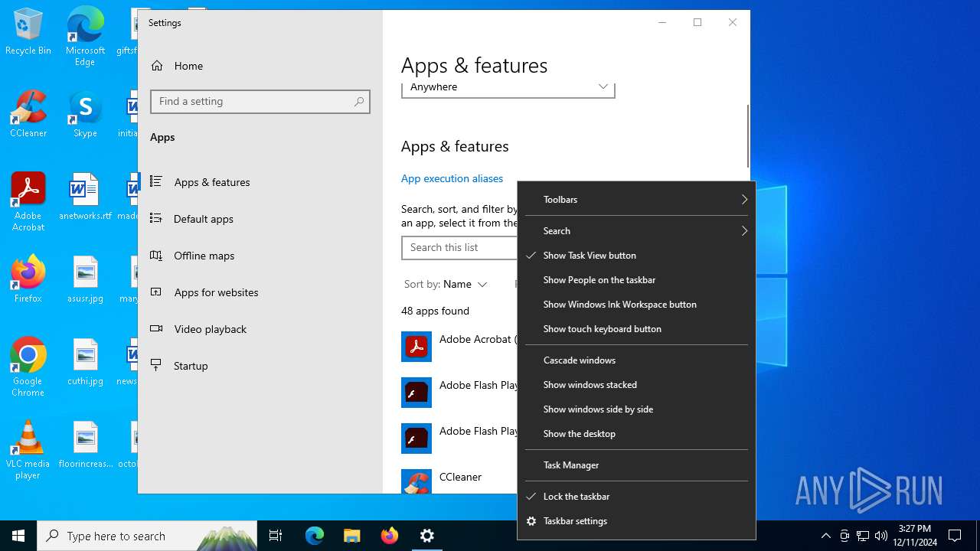Launch Microsoft Edge from the taskbar

(x=315, y=536)
